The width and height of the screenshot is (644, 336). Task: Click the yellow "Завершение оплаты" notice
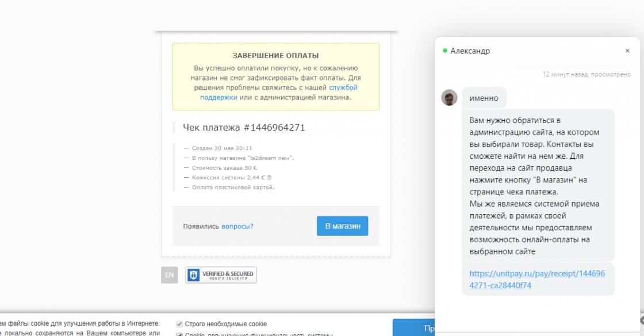(275, 77)
